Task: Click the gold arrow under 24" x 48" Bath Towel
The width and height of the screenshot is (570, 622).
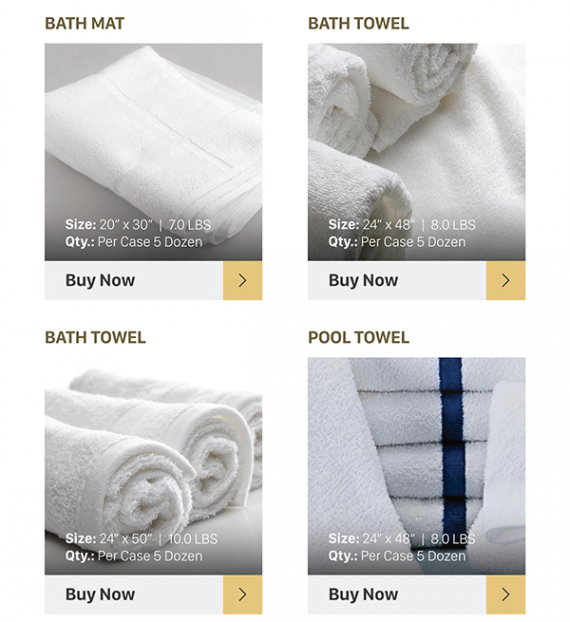Action: (506, 280)
